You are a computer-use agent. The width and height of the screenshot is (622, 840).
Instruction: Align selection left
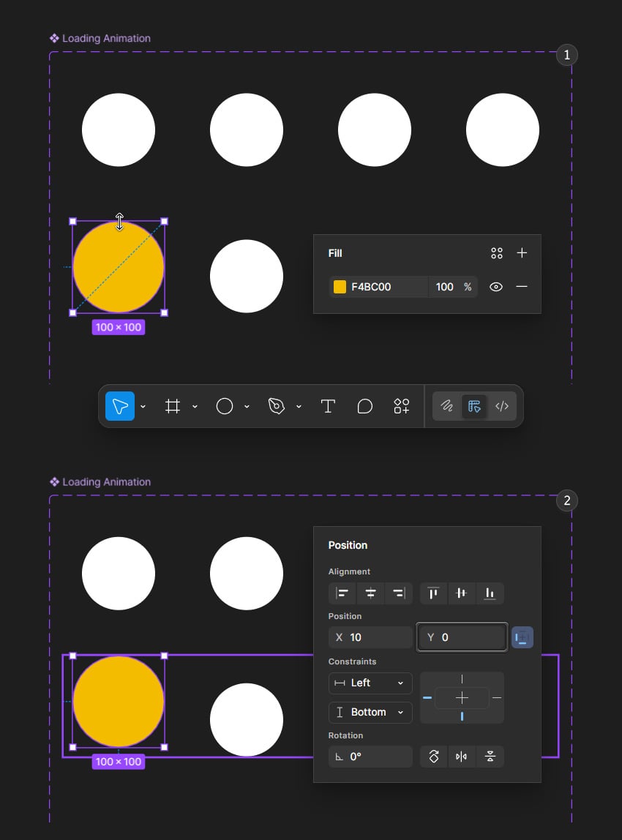click(x=342, y=593)
